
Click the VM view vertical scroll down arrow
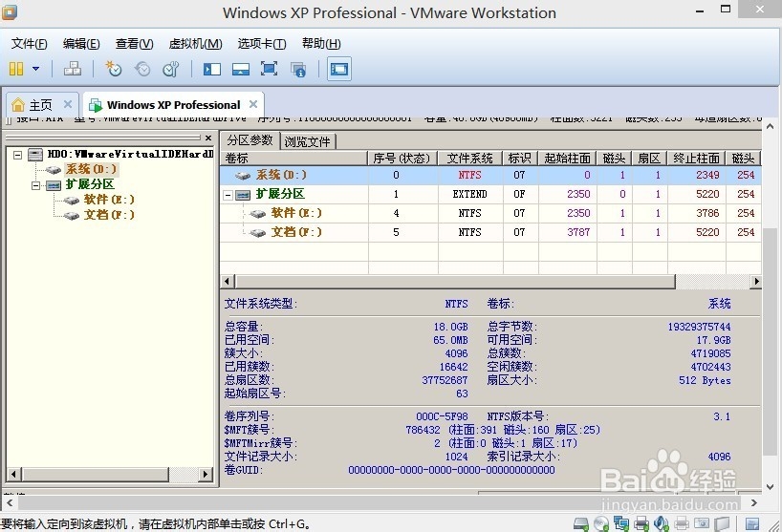coord(771,487)
